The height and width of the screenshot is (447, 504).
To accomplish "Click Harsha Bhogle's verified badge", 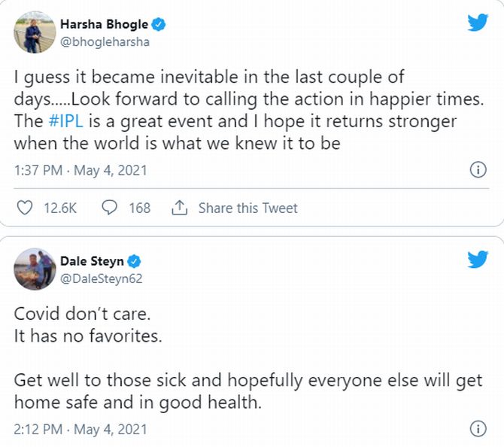I will click(159, 24).
